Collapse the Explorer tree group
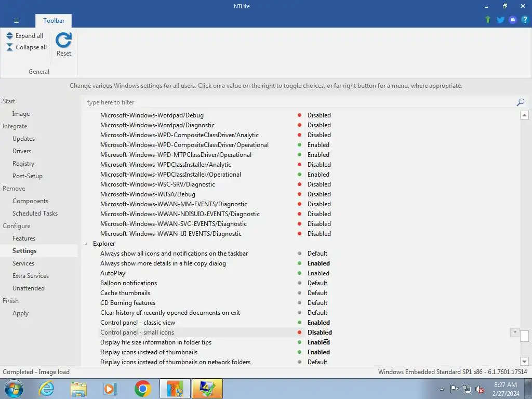Viewport: 532px width, 399px height. coord(86,244)
